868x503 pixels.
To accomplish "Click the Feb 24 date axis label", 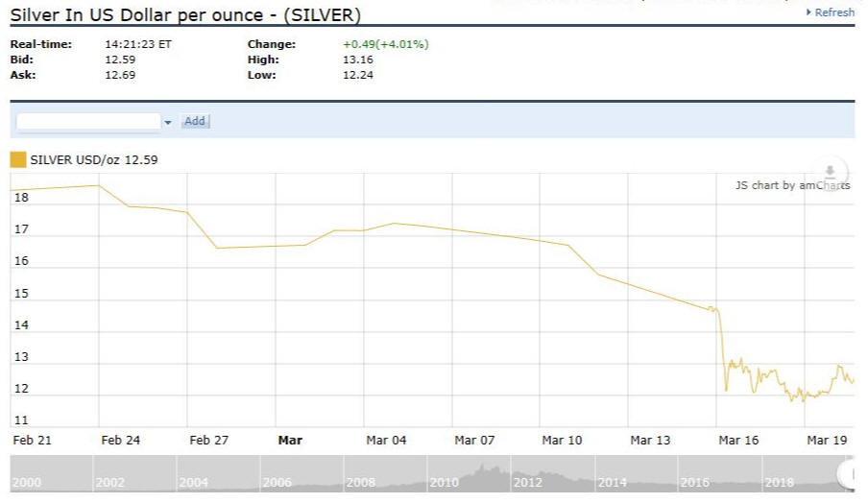I will [120, 441].
